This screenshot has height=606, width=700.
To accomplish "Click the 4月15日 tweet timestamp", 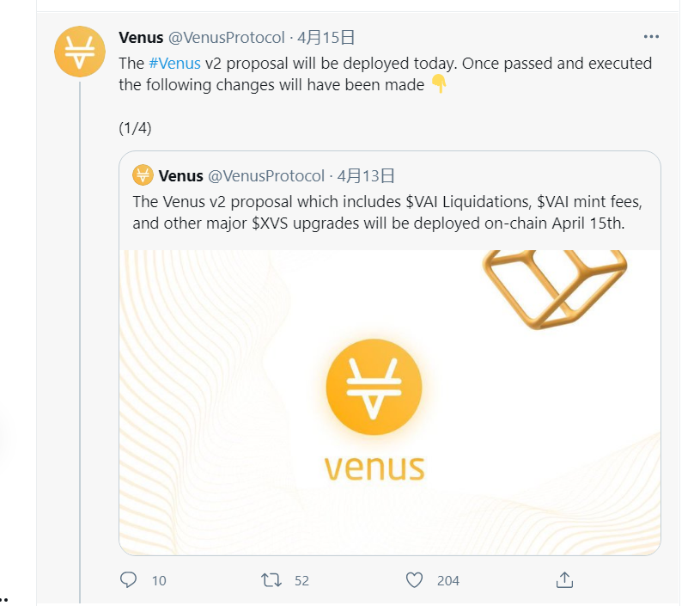I will (326, 38).
